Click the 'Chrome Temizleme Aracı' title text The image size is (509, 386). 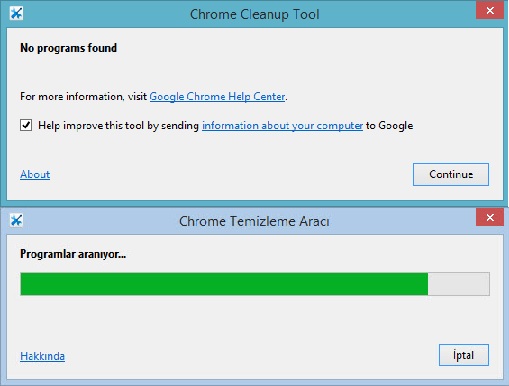254,221
